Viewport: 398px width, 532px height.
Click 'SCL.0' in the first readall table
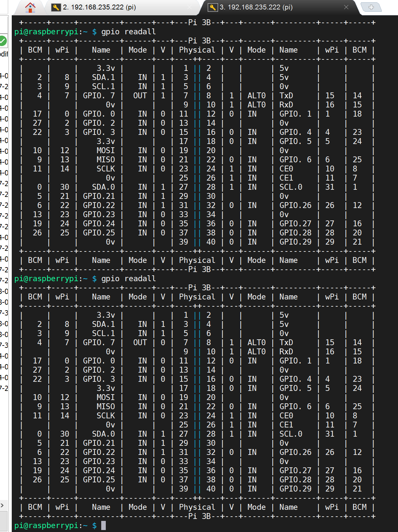(291, 187)
